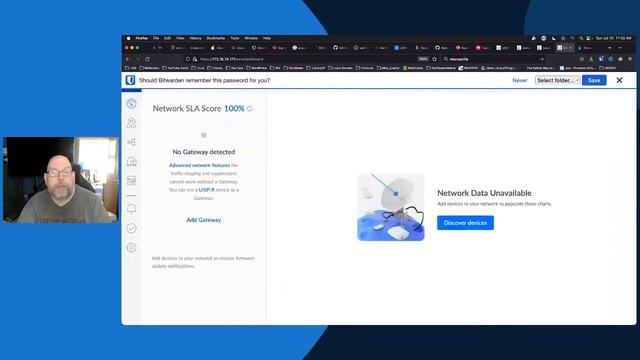This screenshot has width=640, height=360.
Task: Click the Bitwarden extension icon in toolbar
Action: [x=601, y=59]
